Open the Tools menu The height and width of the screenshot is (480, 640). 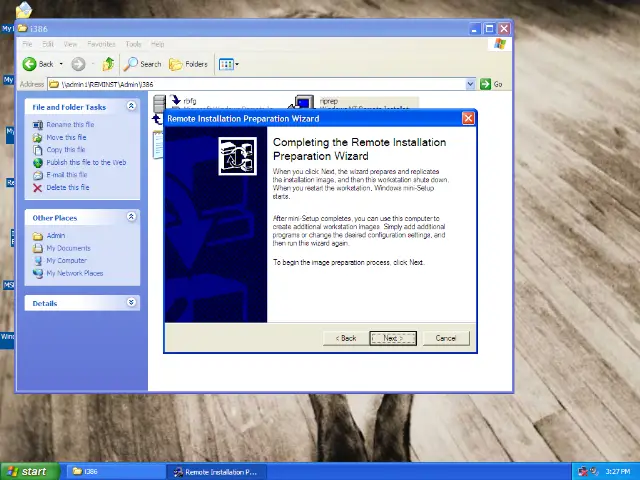pos(133,44)
